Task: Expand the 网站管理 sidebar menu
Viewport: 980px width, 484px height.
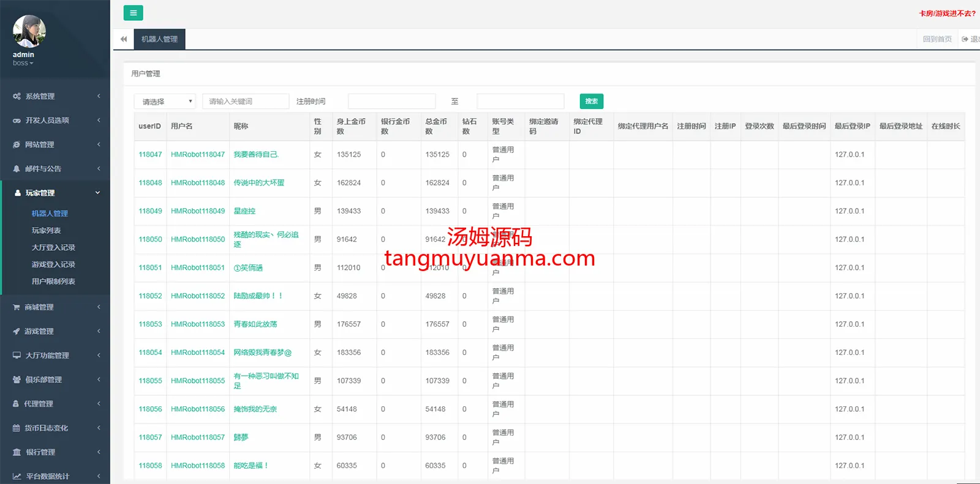Action: tap(98, 144)
